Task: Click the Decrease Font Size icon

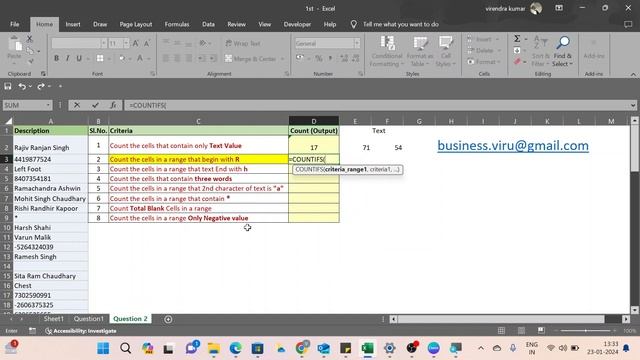Action: [147, 43]
